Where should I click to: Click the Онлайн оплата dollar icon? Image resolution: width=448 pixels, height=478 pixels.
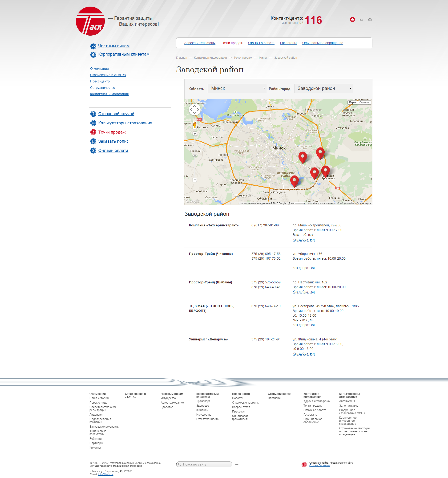point(93,151)
